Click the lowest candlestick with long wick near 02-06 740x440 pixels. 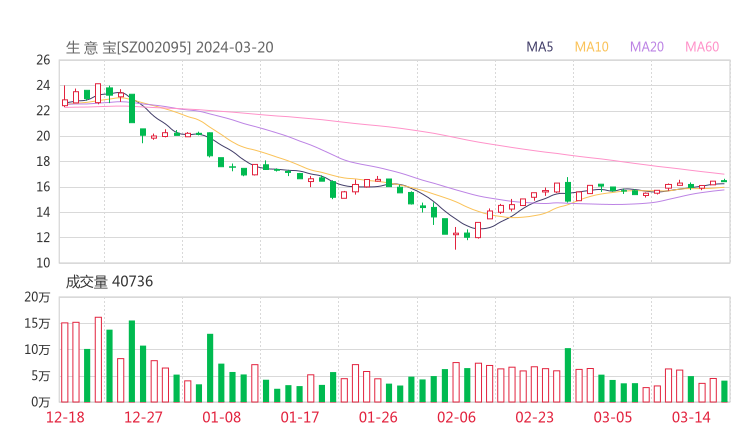tap(455, 238)
